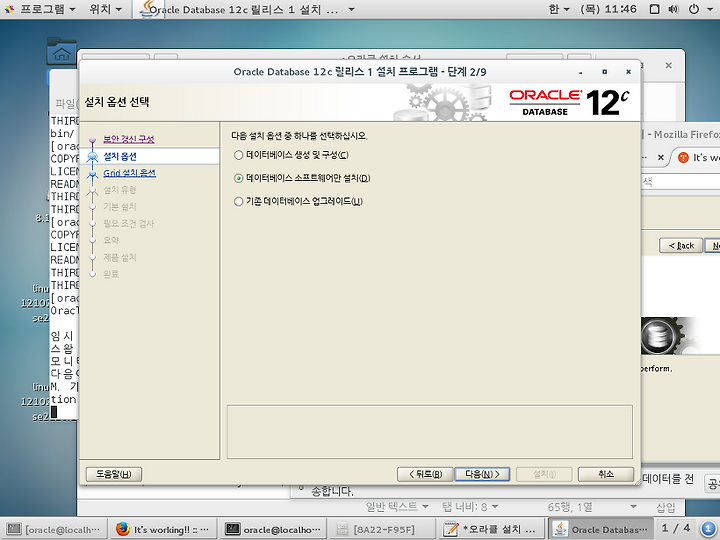Click the display icon in system tray
The image size is (720, 540).
click(654, 9)
